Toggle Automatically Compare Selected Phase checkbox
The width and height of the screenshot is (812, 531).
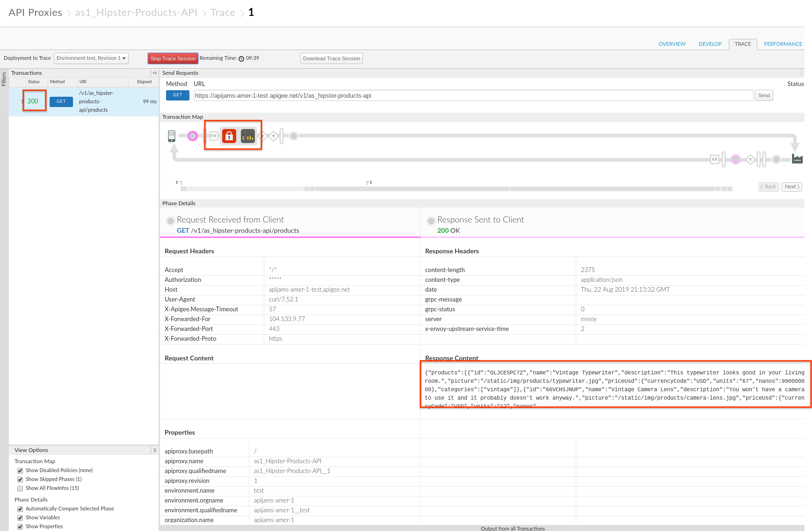click(20, 509)
